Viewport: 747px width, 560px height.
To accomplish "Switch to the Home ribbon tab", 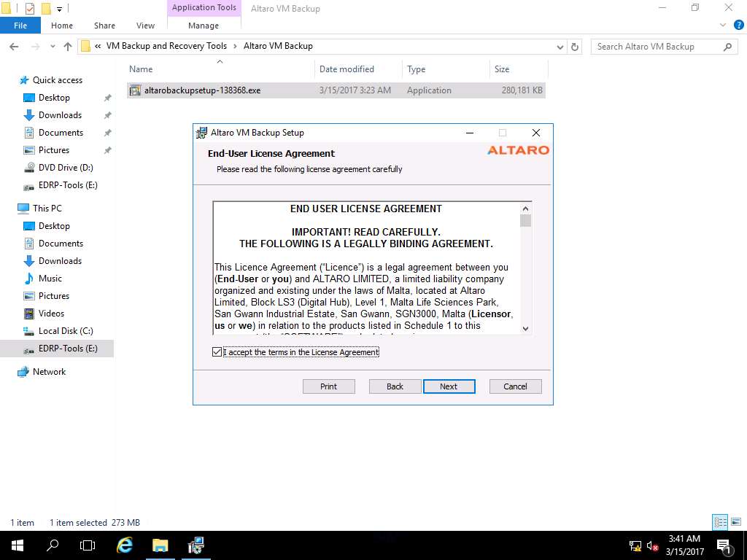I will [x=62, y=26].
